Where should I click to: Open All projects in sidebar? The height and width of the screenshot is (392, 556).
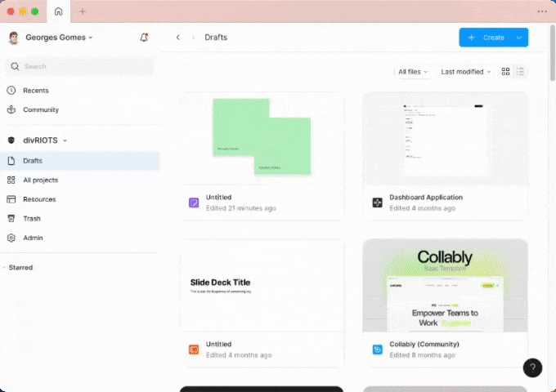tap(40, 180)
